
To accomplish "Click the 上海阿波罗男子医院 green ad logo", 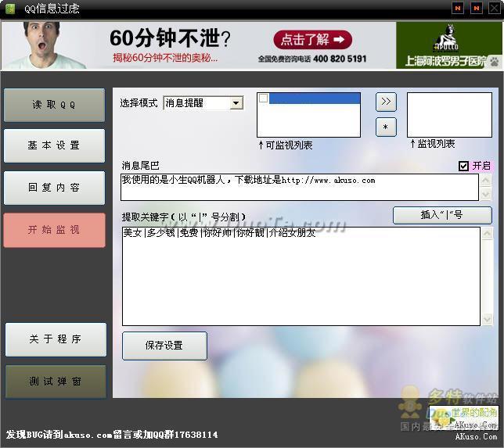I will (x=448, y=45).
